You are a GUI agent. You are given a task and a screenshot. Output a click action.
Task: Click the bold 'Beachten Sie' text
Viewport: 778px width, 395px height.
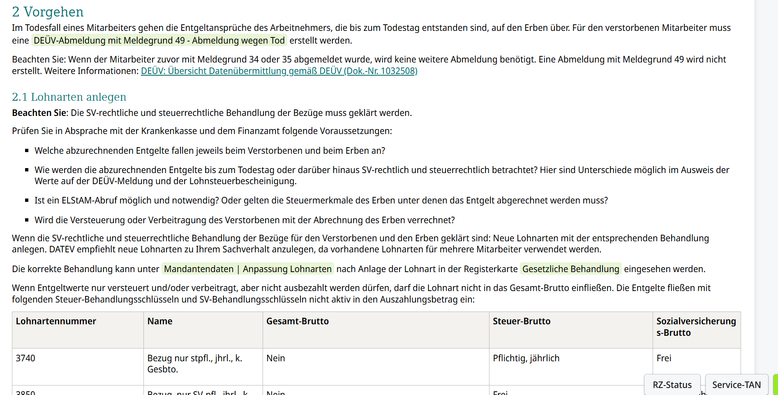tap(39, 113)
